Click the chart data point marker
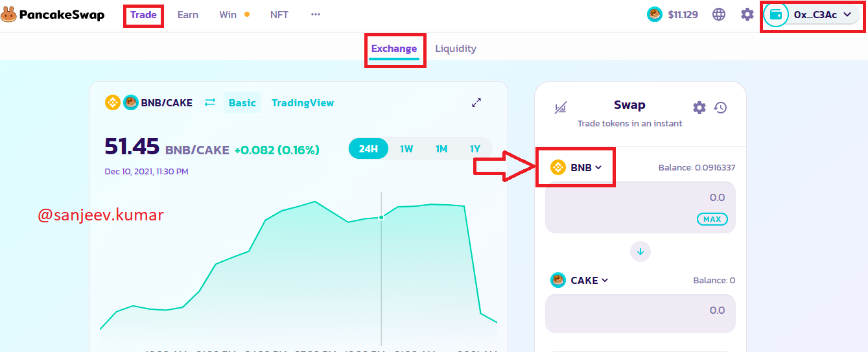Screen dimensions: 868x352 click(381, 217)
